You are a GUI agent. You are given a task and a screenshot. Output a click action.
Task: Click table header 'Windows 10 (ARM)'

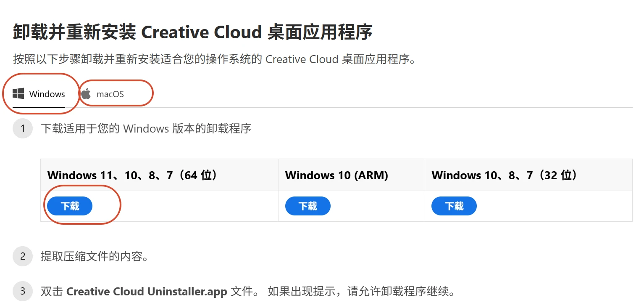(336, 175)
